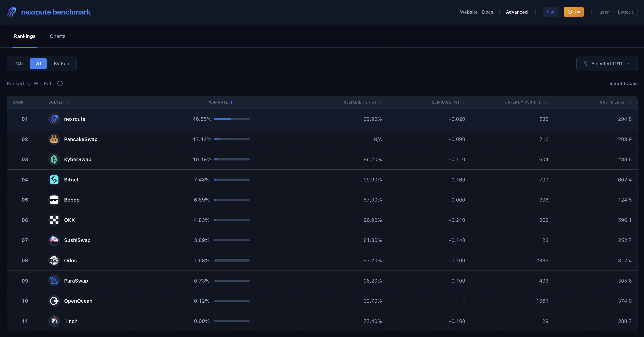Click the 2m refresh timer button
644x337 pixels.
[574, 12]
